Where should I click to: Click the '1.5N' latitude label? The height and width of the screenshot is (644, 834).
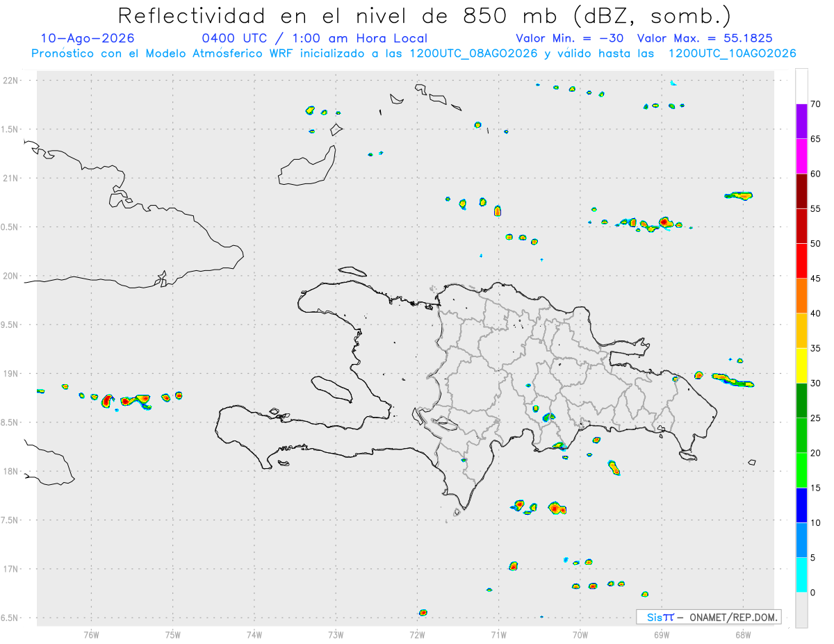coord(11,129)
